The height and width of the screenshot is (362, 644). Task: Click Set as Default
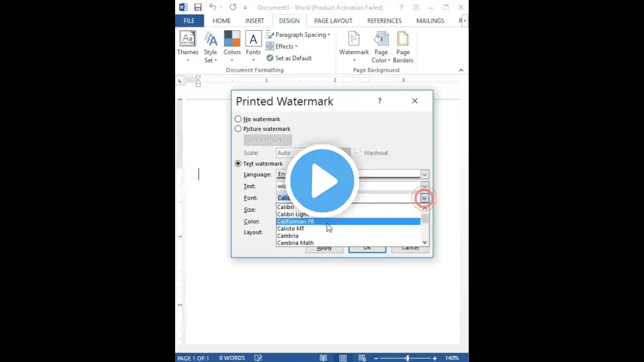point(289,58)
